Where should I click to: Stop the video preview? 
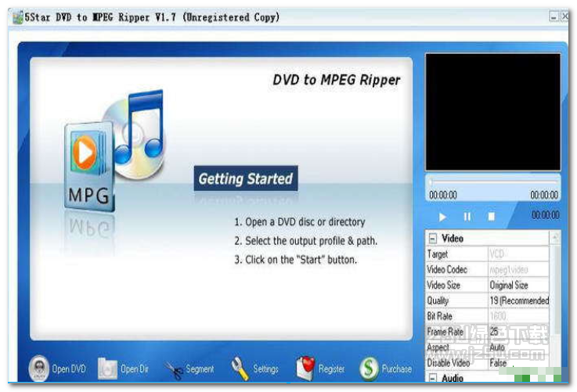[x=491, y=217]
